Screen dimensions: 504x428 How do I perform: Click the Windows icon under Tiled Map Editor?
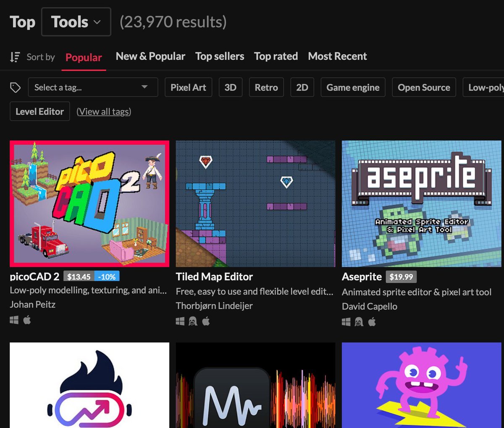[180, 321]
